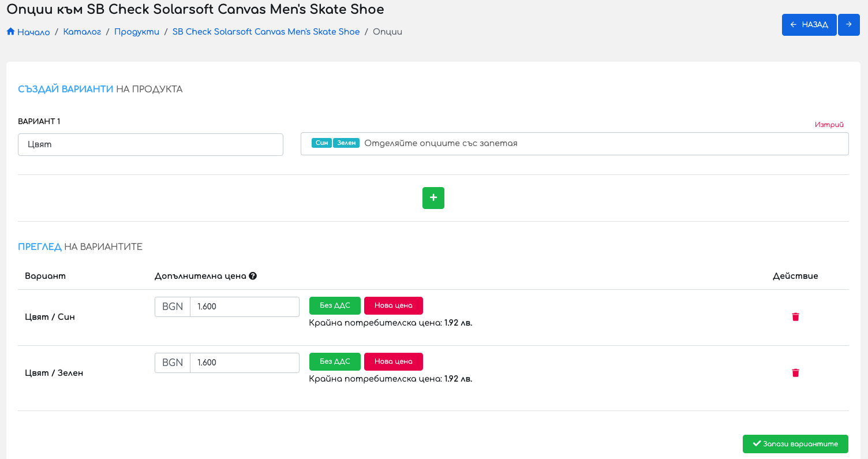Open Начало breadcrumb link
This screenshot has width=868, height=459.
33,32
